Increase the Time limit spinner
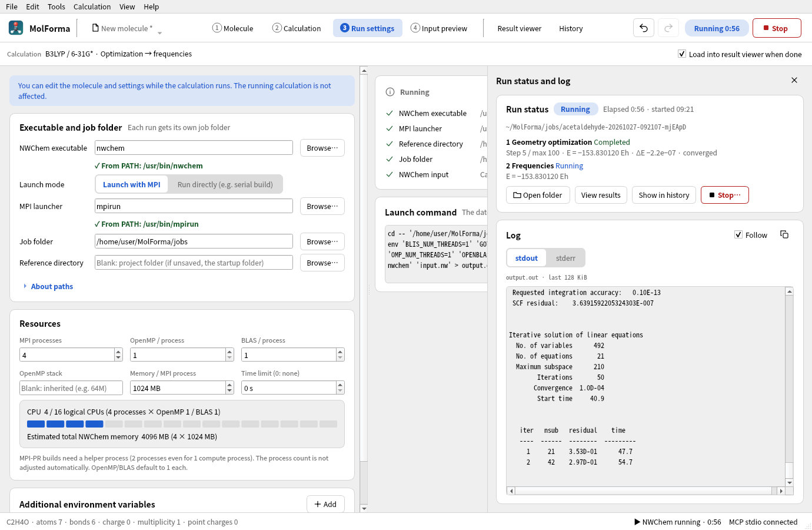 340,385
